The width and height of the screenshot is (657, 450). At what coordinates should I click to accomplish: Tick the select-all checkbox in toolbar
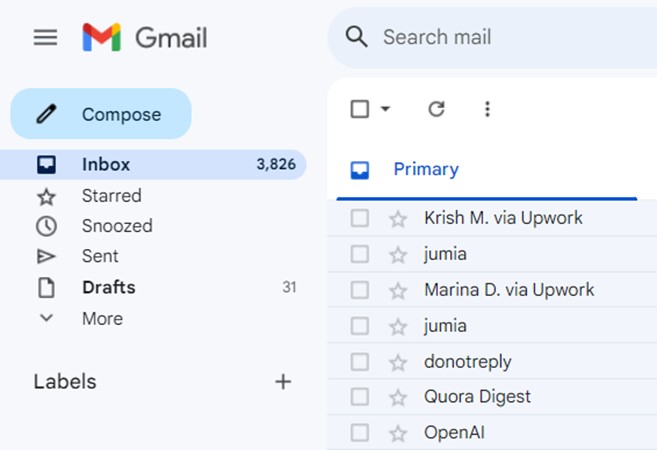360,109
